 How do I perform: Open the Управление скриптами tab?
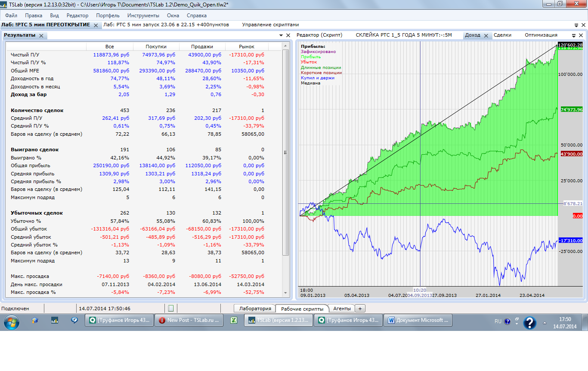coord(270,25)
